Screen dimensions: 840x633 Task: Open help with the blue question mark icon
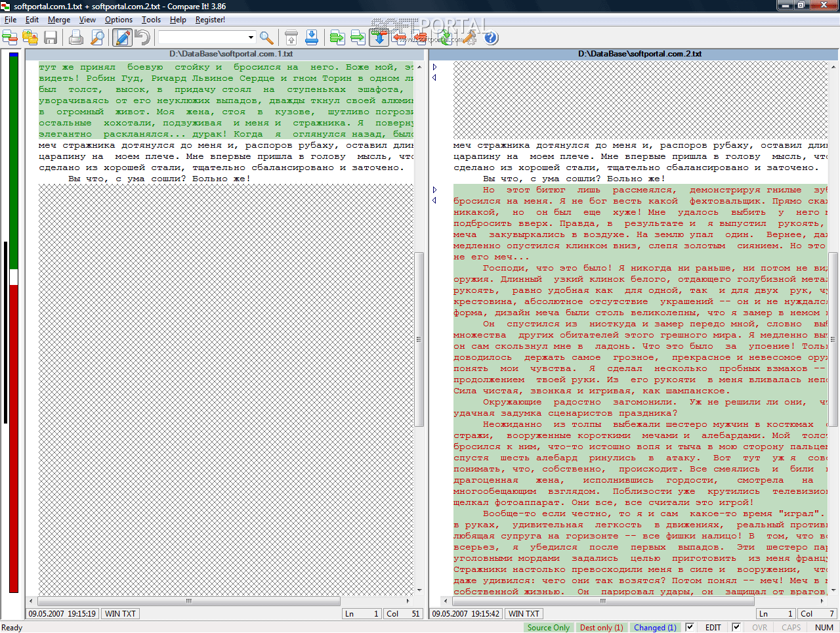coord(491,37)
